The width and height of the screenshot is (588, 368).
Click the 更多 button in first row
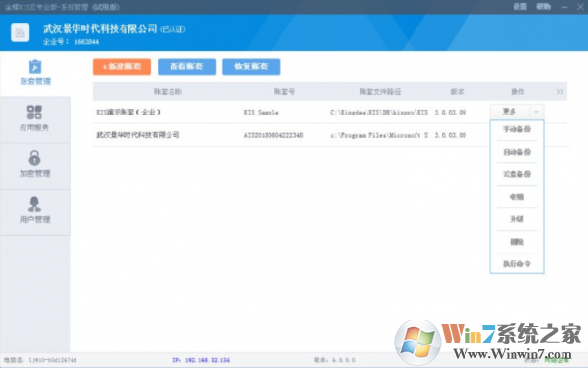510,112
